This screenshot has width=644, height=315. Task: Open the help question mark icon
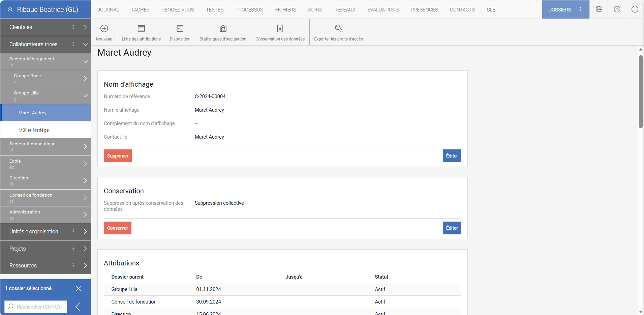point(617,9)
